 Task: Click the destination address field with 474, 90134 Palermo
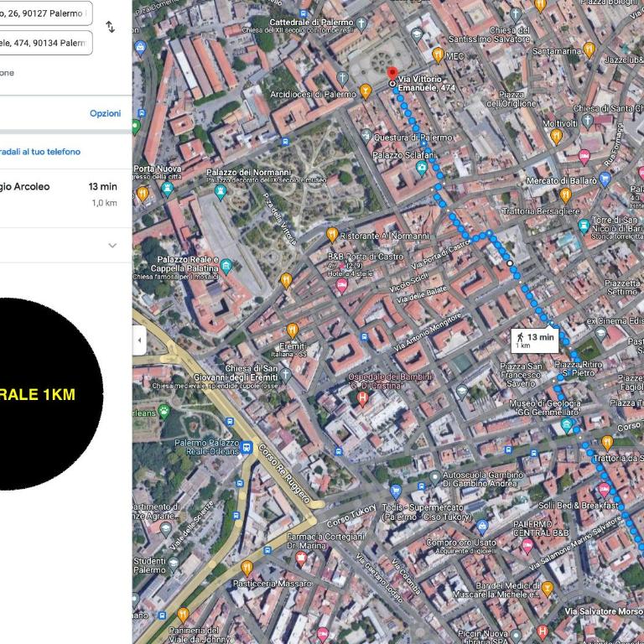(x=46, y=43)
